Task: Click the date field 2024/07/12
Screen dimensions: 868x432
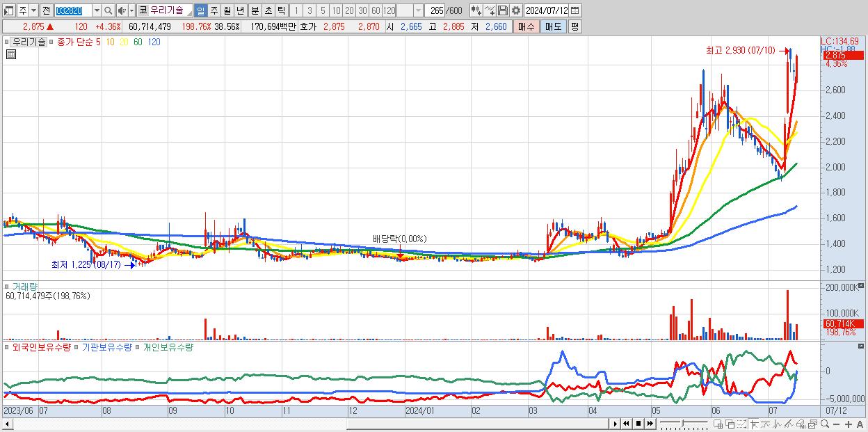Action: click(546, 10)
